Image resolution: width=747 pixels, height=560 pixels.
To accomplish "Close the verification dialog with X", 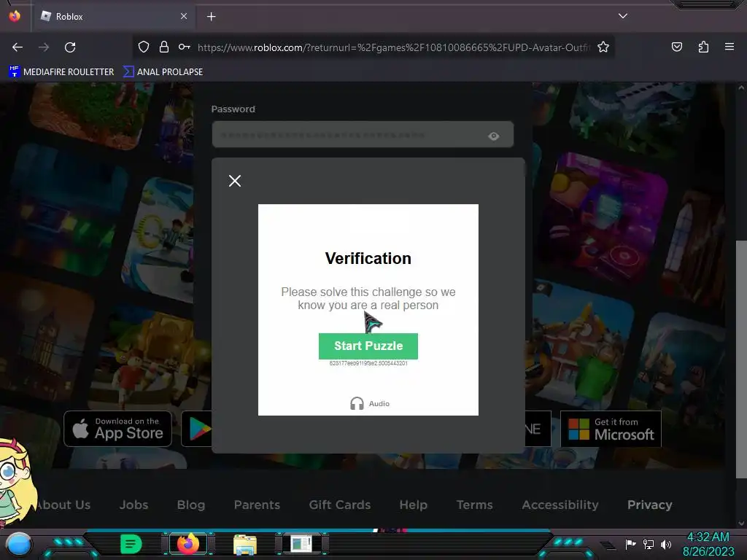I will point(235,181).
